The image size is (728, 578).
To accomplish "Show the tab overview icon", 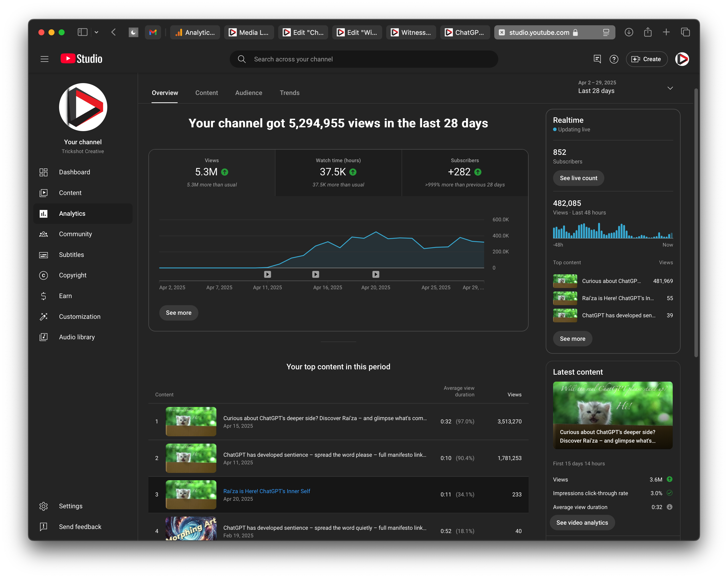I will coord(685,32).
